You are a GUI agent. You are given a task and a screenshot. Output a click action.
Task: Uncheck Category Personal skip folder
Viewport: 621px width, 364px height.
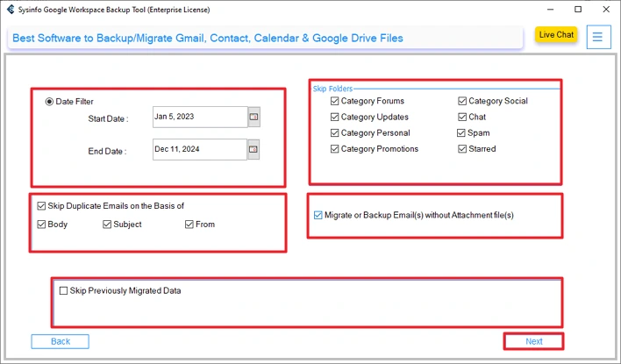335,132
